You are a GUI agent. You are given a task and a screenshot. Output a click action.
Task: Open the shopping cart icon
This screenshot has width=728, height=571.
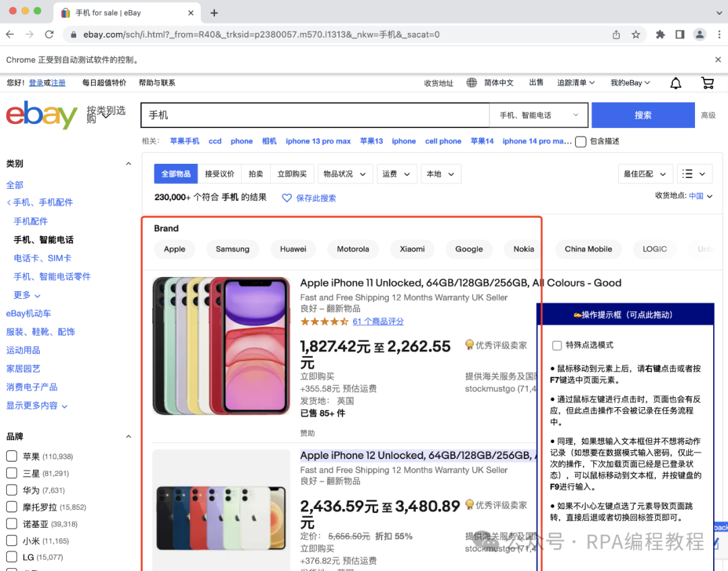(x=707, y=83)
